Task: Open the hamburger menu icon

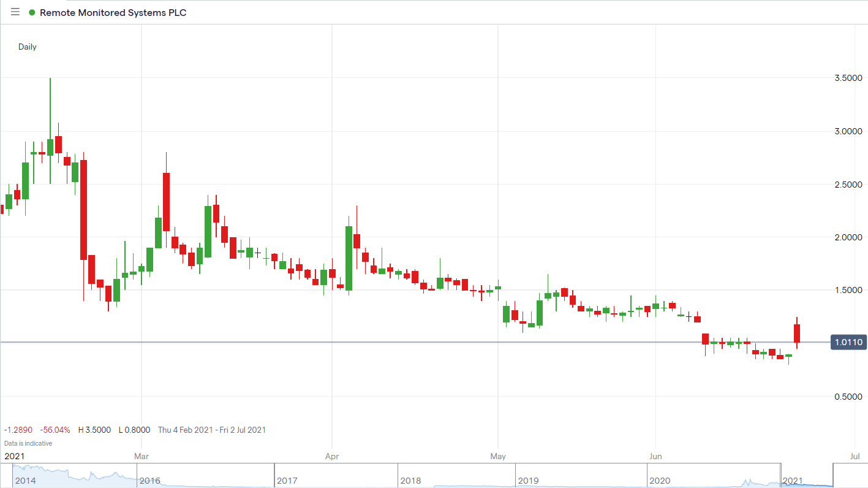Action: pos(15,12)
